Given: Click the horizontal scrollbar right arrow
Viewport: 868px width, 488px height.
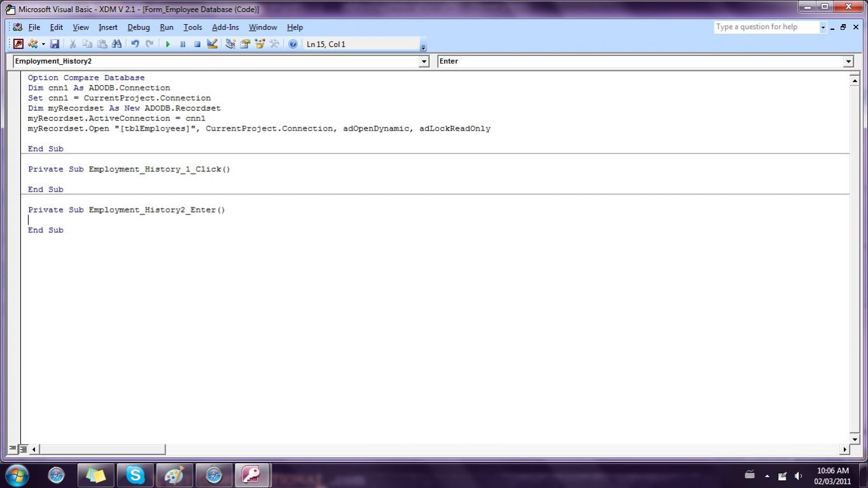Looking at the screenshot, I should [x=845, y=449].
